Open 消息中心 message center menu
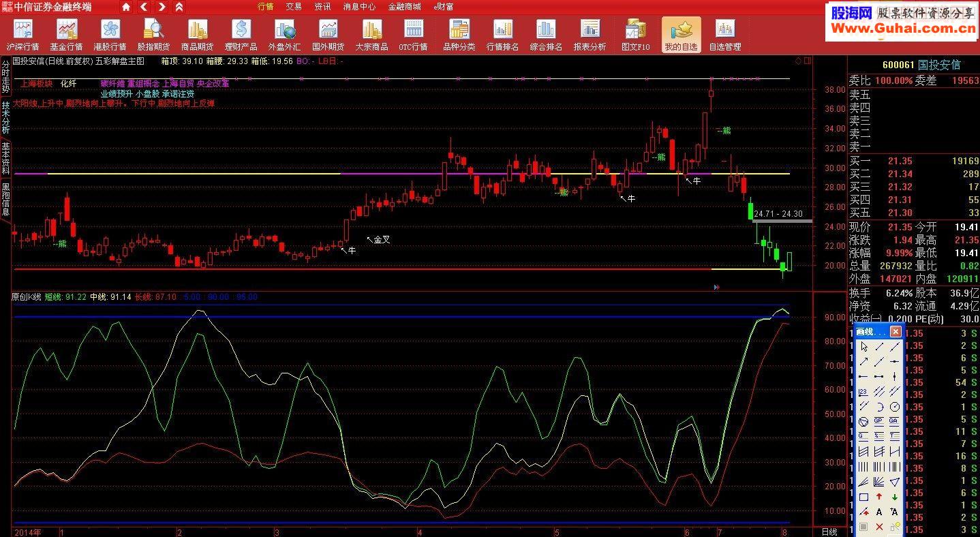This screenshot has width=980, height=537. click(359, 7)
